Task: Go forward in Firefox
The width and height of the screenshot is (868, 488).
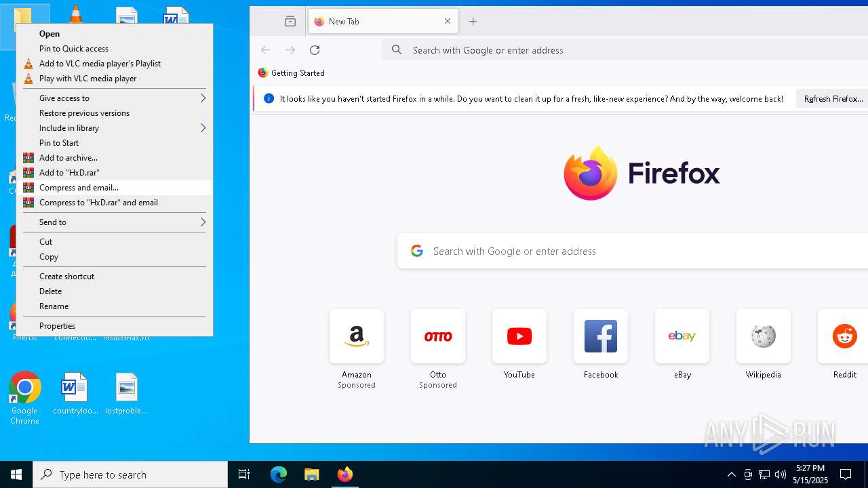Action: click(290, 50)
